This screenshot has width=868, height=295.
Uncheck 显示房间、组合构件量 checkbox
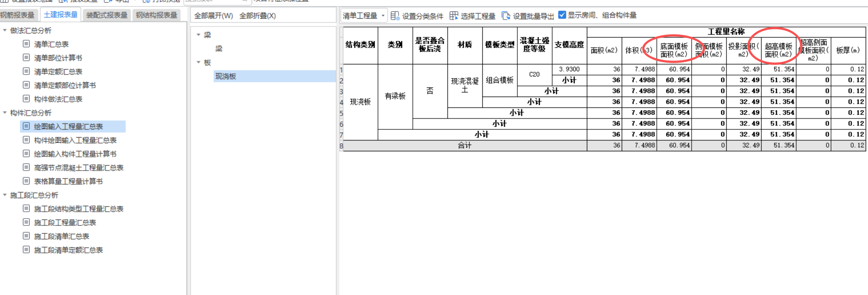[x=562, y=15]
